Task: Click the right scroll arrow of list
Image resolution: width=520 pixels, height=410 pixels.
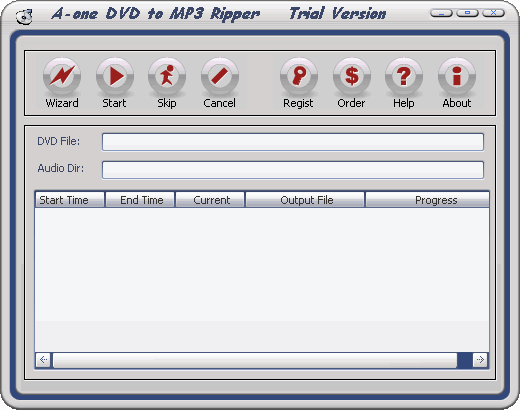Action: click(480, 360)
